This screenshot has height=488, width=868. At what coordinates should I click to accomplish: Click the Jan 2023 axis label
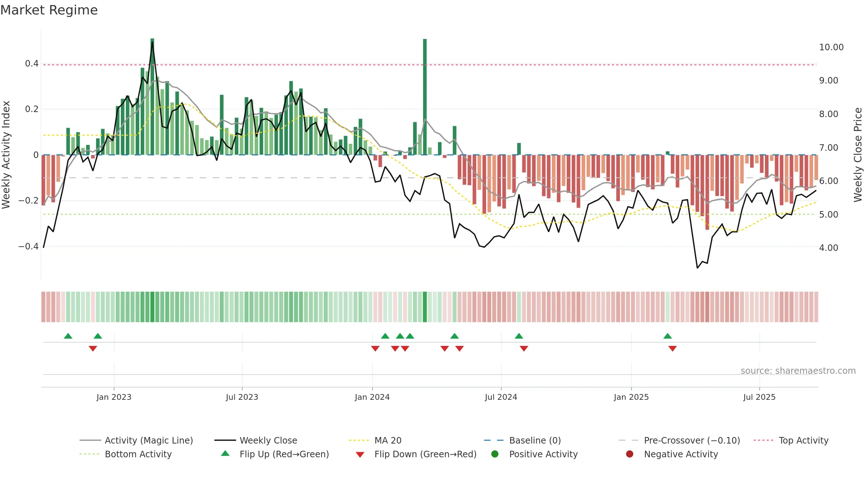114,397
